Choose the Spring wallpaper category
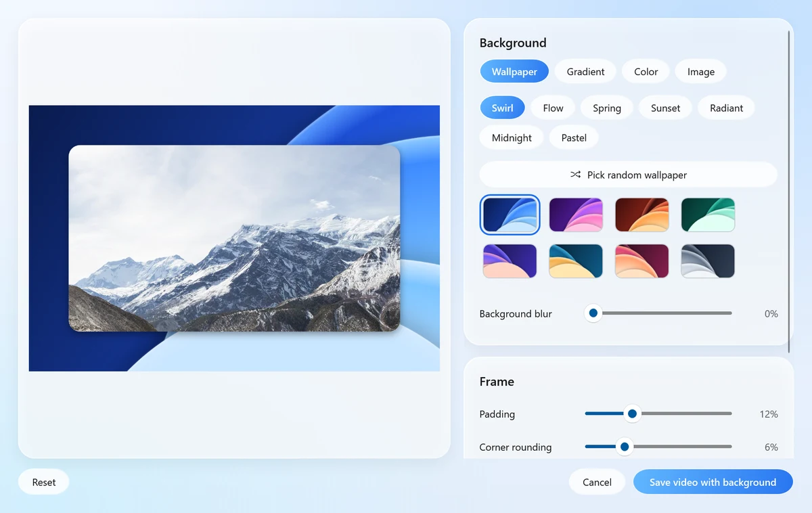The width and height of the screenshot is (812, 513). [x=606, y=108]
